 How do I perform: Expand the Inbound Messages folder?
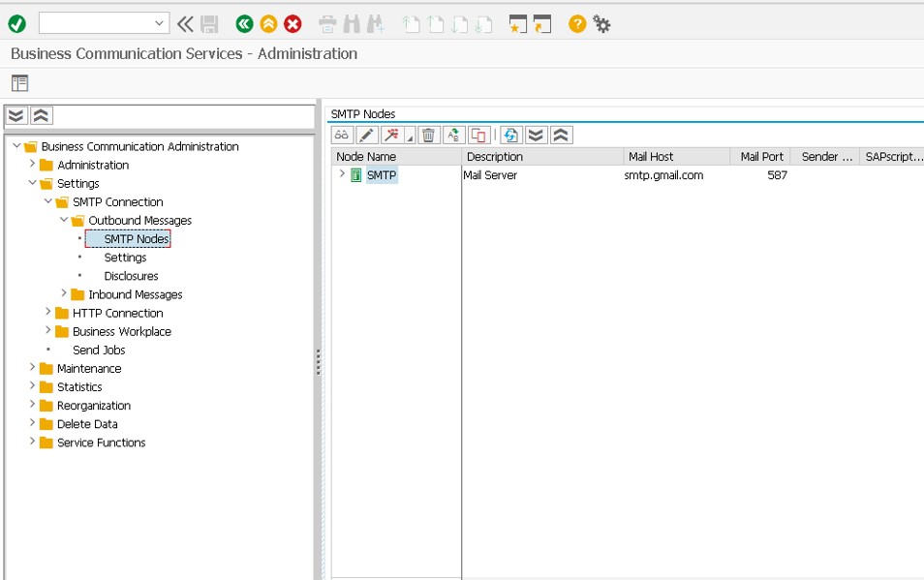pos(64,293)
